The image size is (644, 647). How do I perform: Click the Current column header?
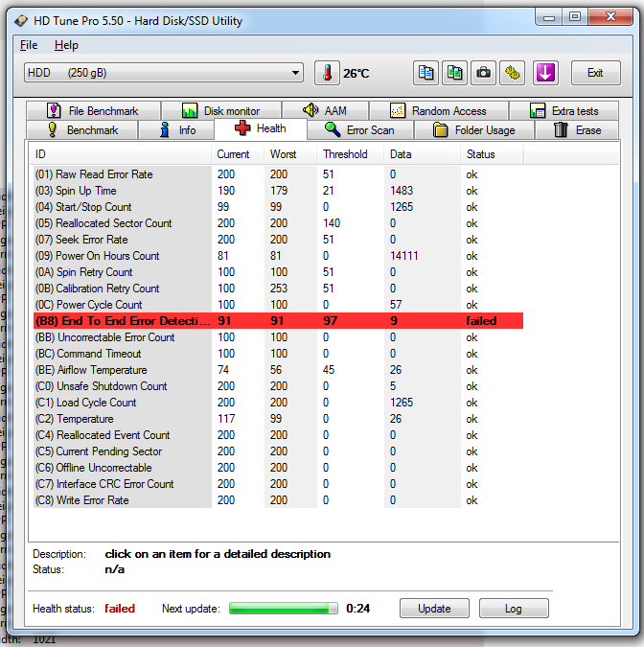tap(238, 154)
